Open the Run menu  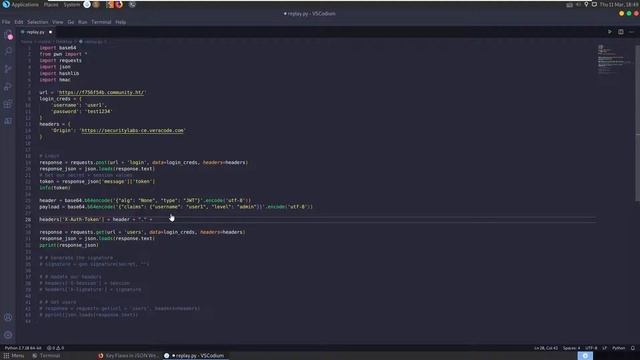click(82, 22)
